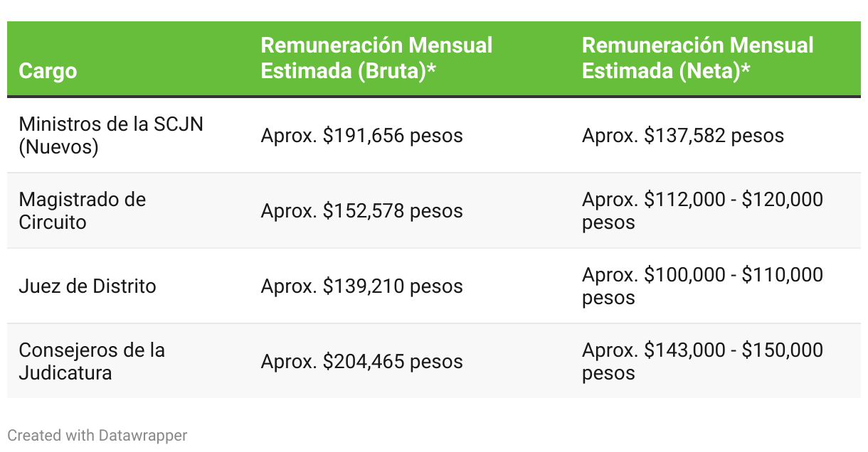868x452 pixels.
Task: Select the $191,656 pesos gross value
Action: tap(393, 135)
